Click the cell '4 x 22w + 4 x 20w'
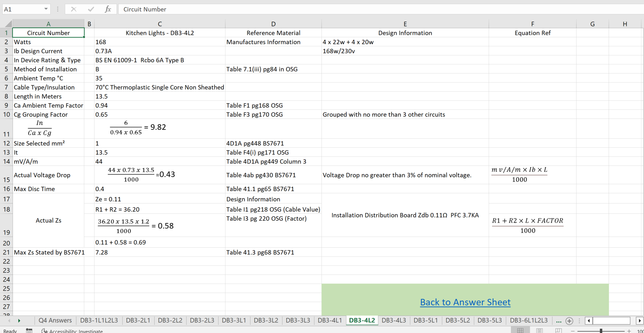The width and height of the screenshot is (644, 333). coord(405,42)
